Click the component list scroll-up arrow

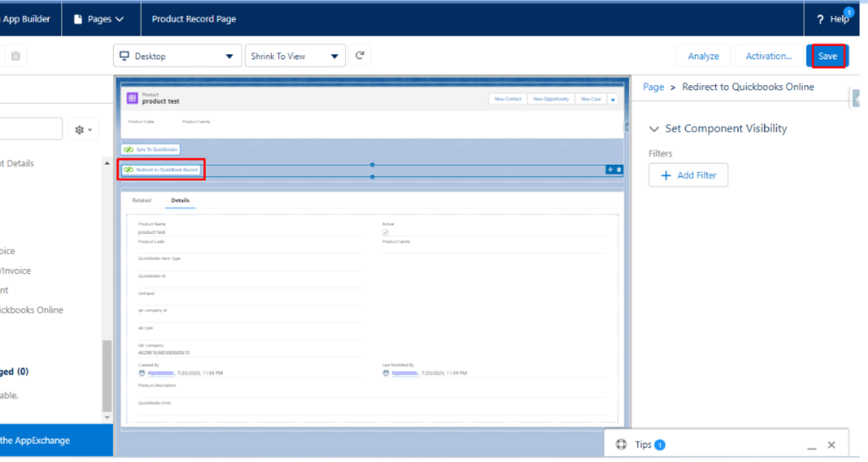pyautogui.click(x=106, y=163)
